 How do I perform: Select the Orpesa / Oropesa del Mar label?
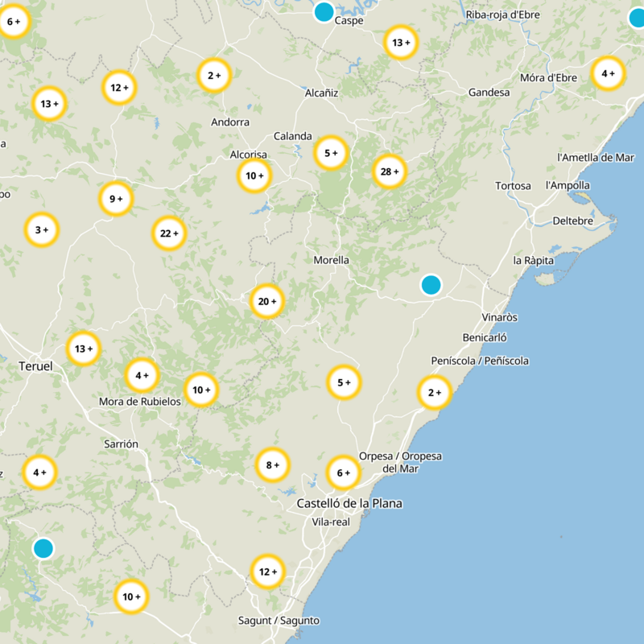tap(400, 462)
